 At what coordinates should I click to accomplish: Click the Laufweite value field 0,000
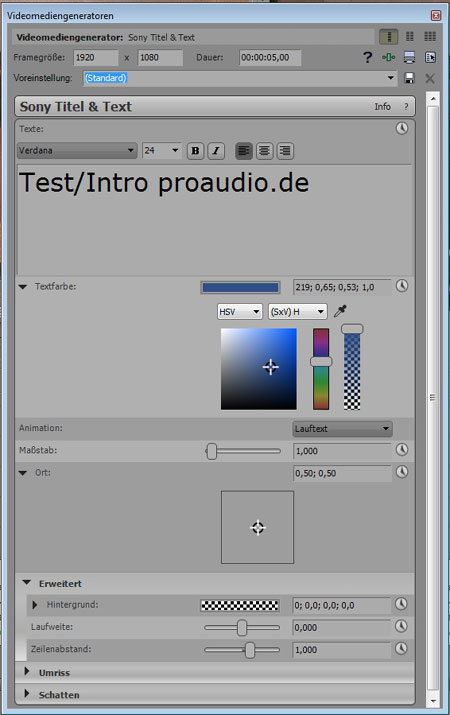pos(341,627)
